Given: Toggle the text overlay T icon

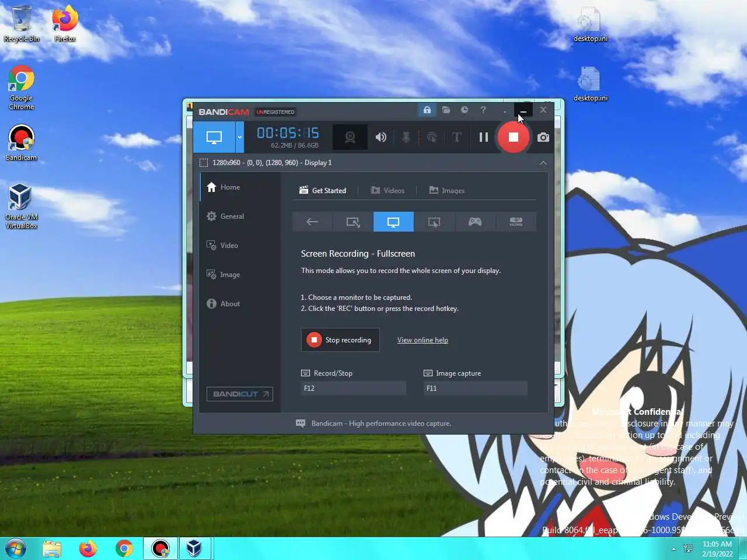Looking at the screenshot, I should [457, 138].
